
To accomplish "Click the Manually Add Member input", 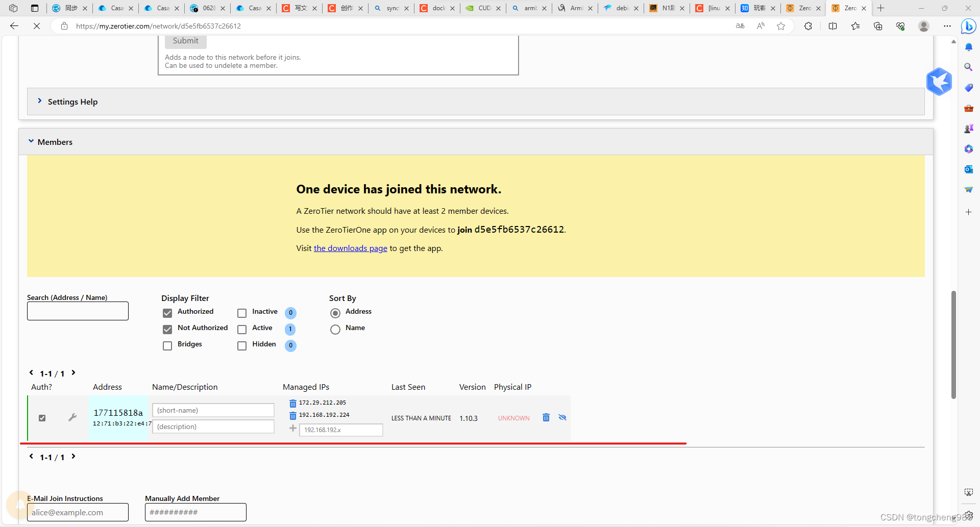I will [x=195, y=512].
